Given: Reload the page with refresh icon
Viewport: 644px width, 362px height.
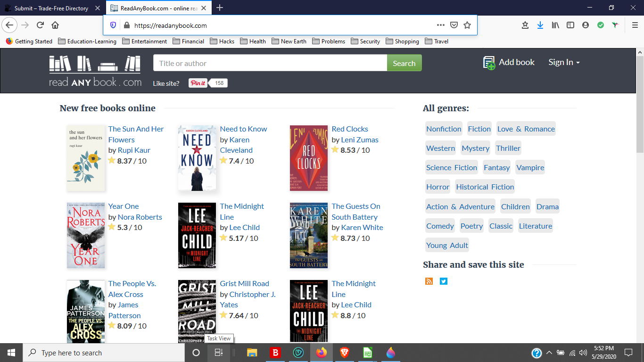Looking at the screenshot, I should pyautogui.click(x=40, y=25).
